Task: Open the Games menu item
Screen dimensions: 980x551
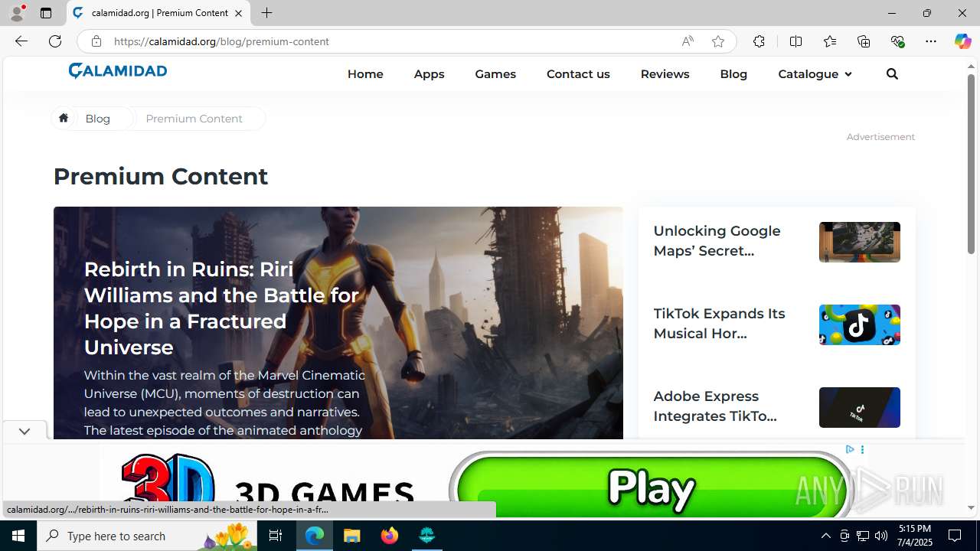Action: 495,73
